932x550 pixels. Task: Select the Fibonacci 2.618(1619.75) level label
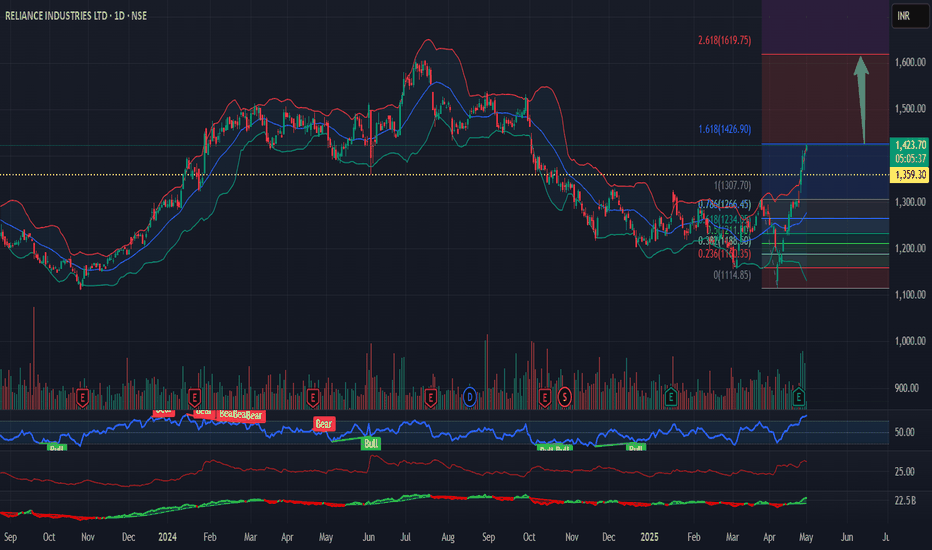(724, 40)
